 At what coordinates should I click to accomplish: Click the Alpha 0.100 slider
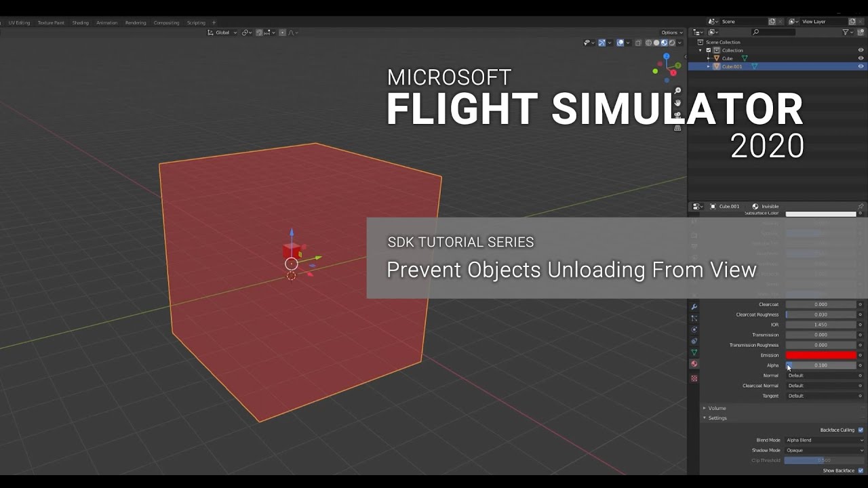pos(821,365)
